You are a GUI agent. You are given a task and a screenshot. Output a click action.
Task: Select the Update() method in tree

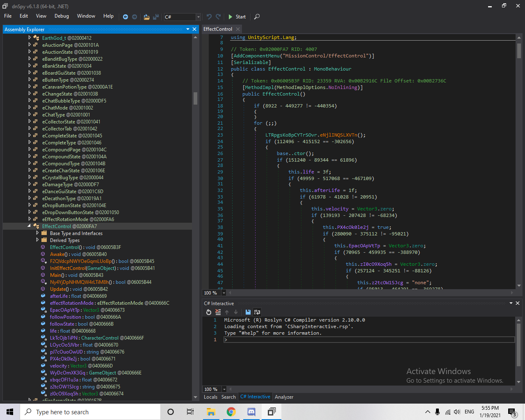click(79, 289)
